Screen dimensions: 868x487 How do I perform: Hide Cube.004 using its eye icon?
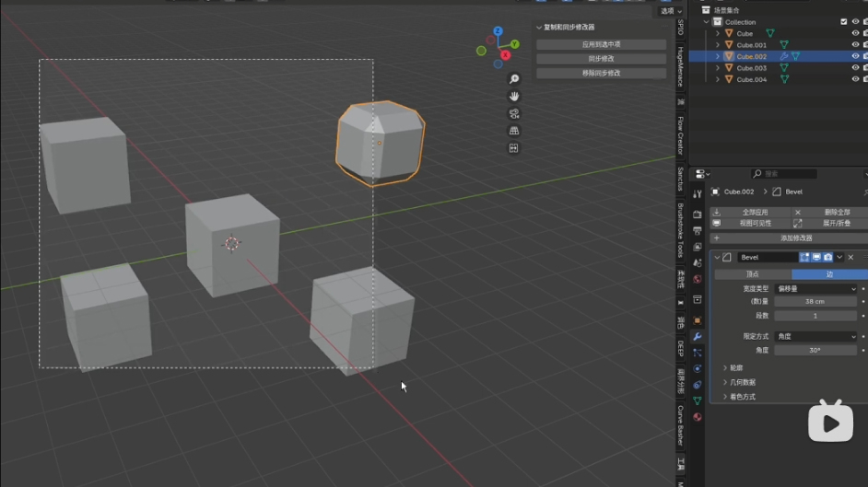pyautogui.click(x=855, y=79)
